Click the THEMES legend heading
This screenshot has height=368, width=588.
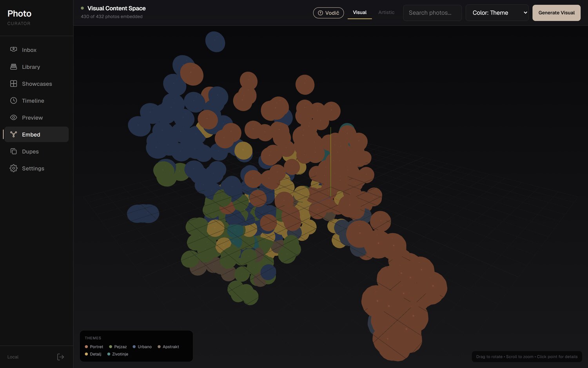[93, 338]
